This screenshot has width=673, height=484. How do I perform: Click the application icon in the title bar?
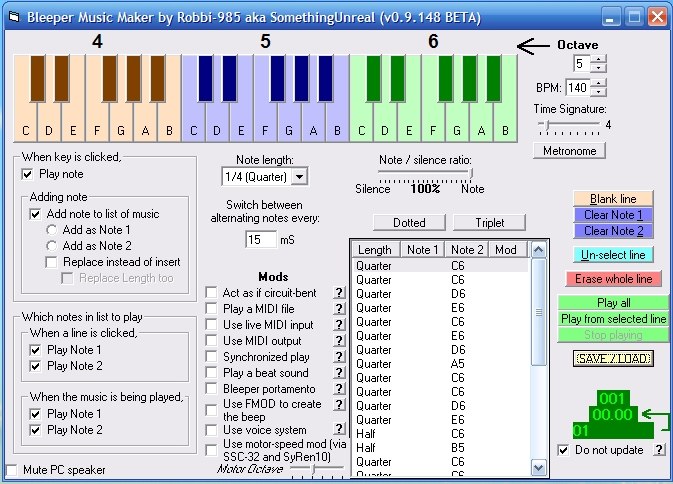click(13, 17)
